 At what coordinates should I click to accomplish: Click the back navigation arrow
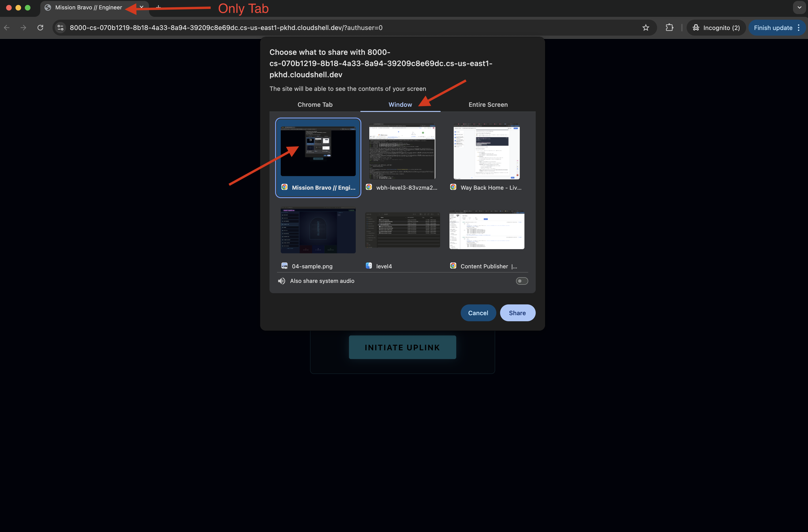pos(7,28)
